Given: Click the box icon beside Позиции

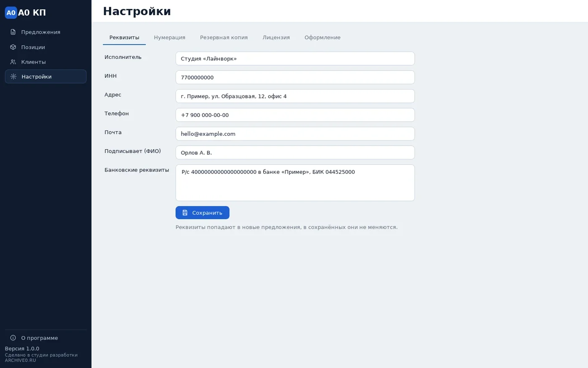Looking at the screenshot, I should (13, 47).
